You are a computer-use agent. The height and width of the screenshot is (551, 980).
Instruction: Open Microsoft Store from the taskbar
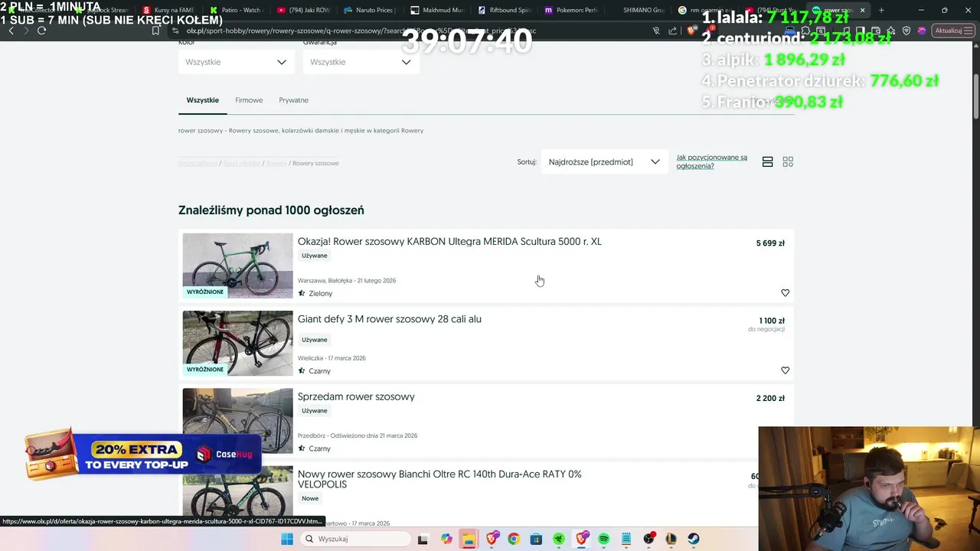[537, 539]
